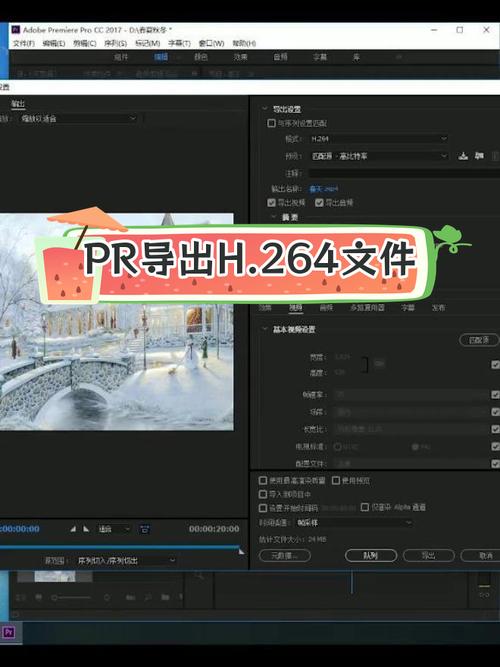The height and width of the screenshot is (667, 500).
Task: Click the blue output name link
Action: 323,189
